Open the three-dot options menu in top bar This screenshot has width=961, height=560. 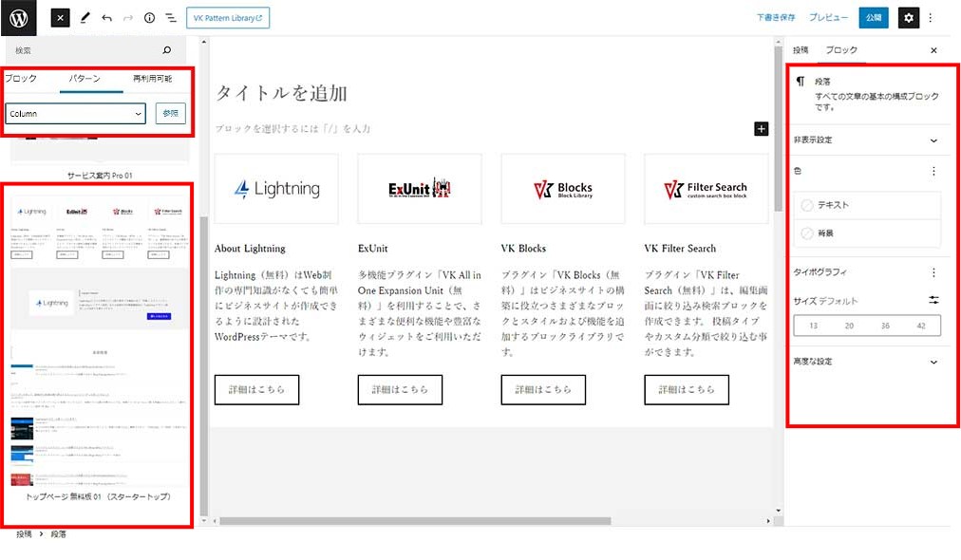coord(931,18)
